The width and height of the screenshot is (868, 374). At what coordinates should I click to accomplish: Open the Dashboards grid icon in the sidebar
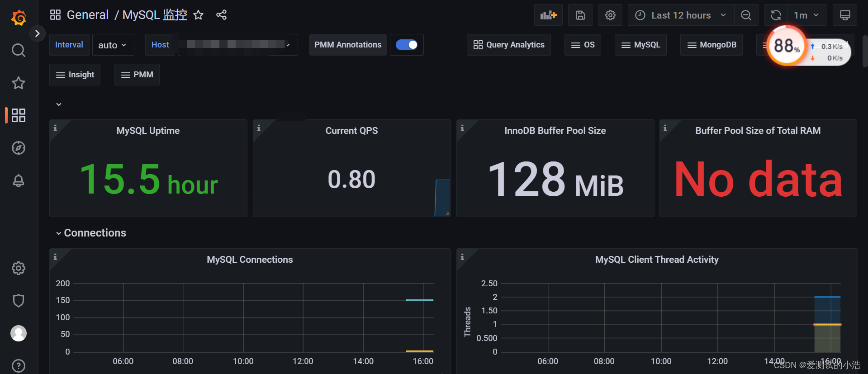(19, 115)
